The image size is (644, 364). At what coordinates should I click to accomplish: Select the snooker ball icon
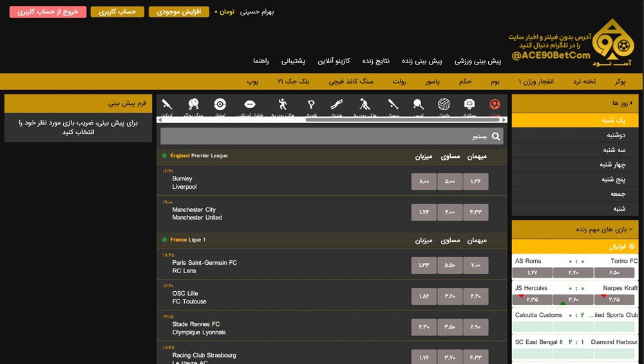(220, 104)
